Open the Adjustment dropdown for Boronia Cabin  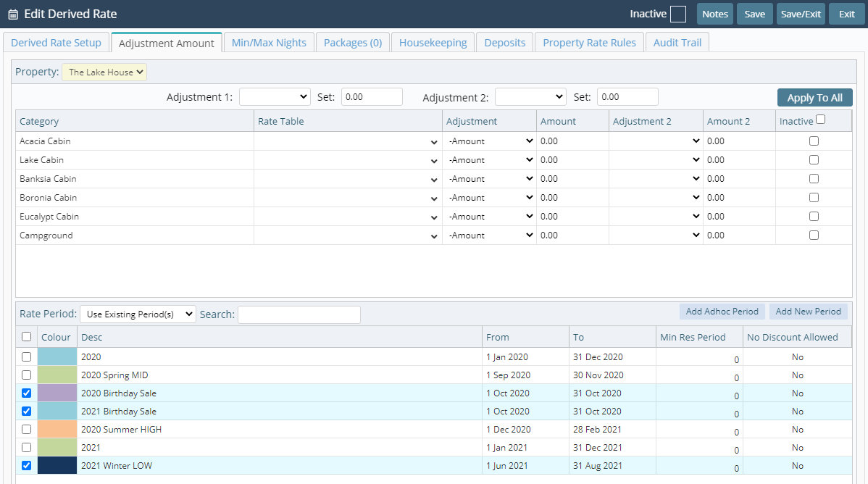[x=489, y=198]
